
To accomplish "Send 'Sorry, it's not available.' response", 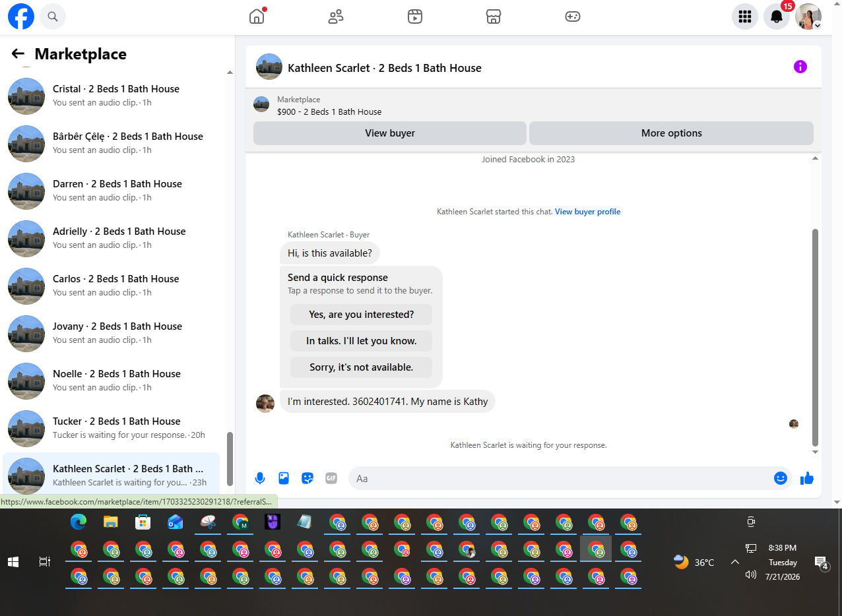I will [362, 367].
